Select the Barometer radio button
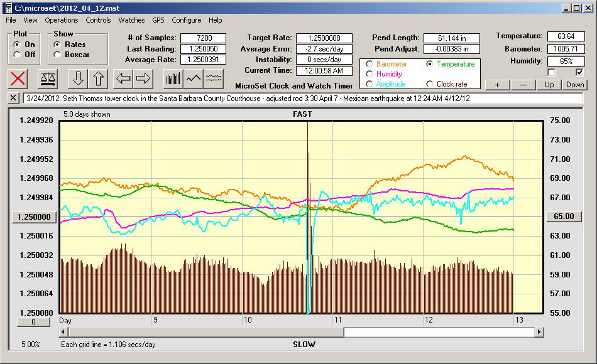 (369, 64)
